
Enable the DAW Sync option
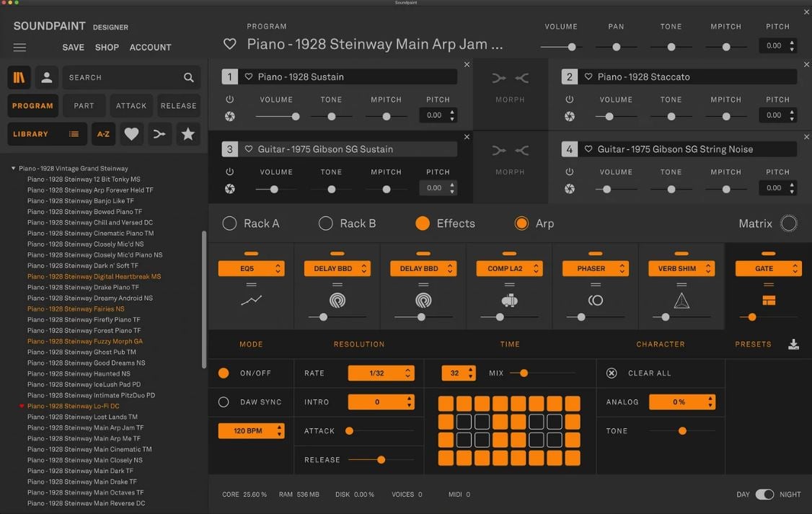pyautogui.click(x=224, y=402)
